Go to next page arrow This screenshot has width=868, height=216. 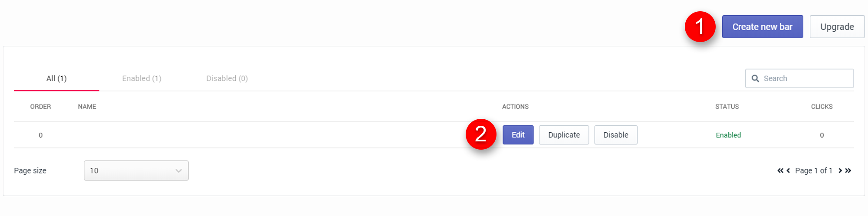pyautogui.click(x=840, y=170)
